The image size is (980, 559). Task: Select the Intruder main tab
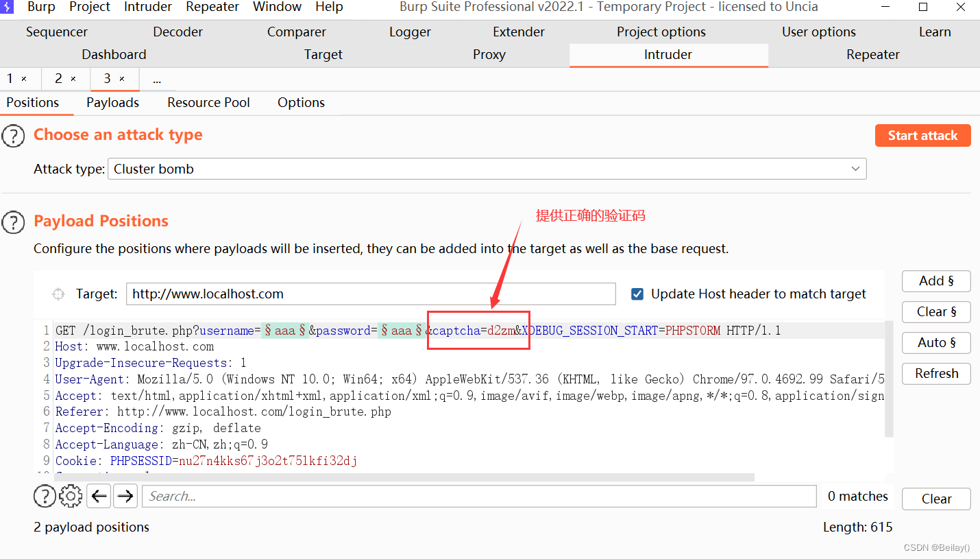[668, 55]
